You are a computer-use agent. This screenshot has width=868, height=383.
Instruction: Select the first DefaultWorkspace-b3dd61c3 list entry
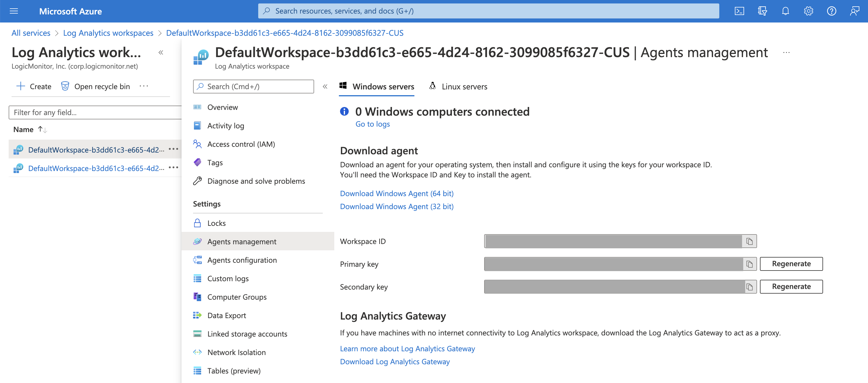tap(96, 150)
